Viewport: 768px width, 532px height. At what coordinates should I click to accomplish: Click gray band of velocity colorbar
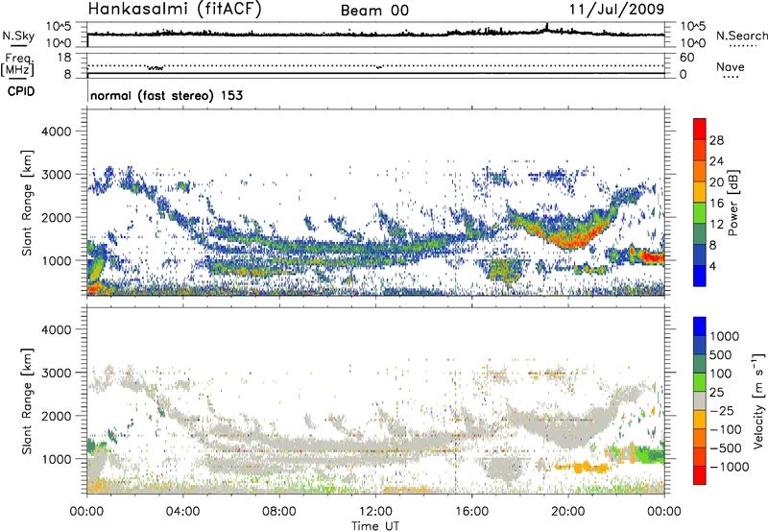pyautogui.click(x=700, y=401)
